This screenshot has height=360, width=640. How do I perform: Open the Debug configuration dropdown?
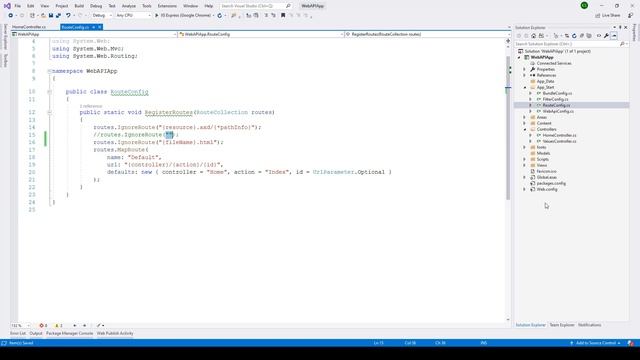coord(102,15)
